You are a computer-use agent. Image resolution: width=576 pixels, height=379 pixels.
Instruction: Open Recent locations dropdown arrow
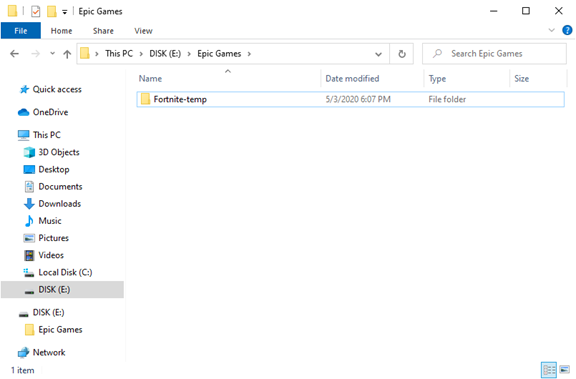(x=53, y=54)
